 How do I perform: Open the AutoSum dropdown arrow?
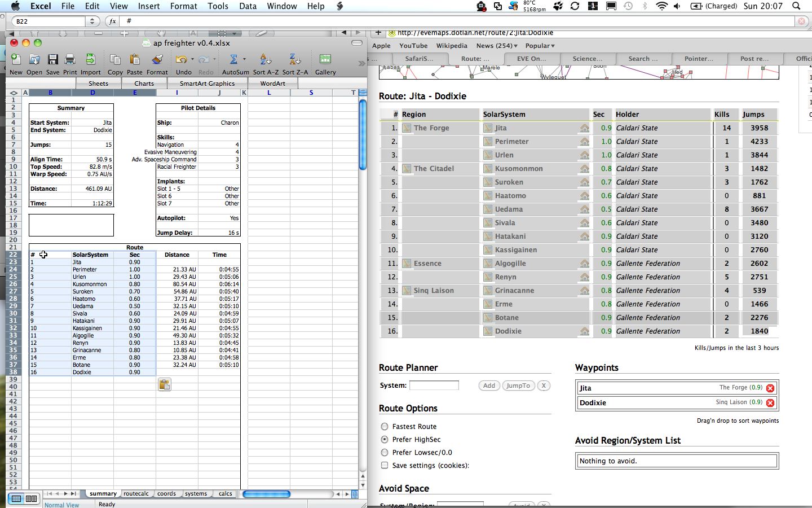(244, 59)
